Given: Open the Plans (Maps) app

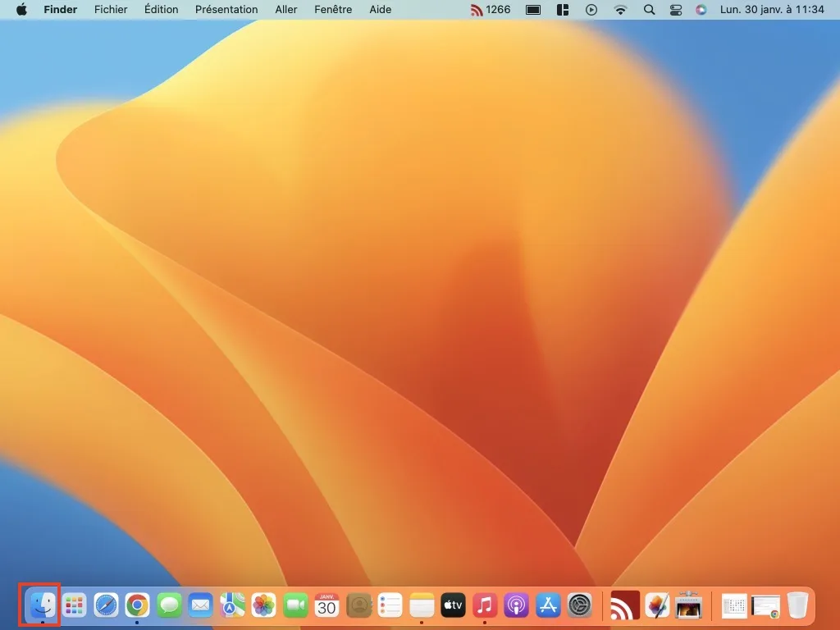Looking at the screenshot, I should click(231, 605).
